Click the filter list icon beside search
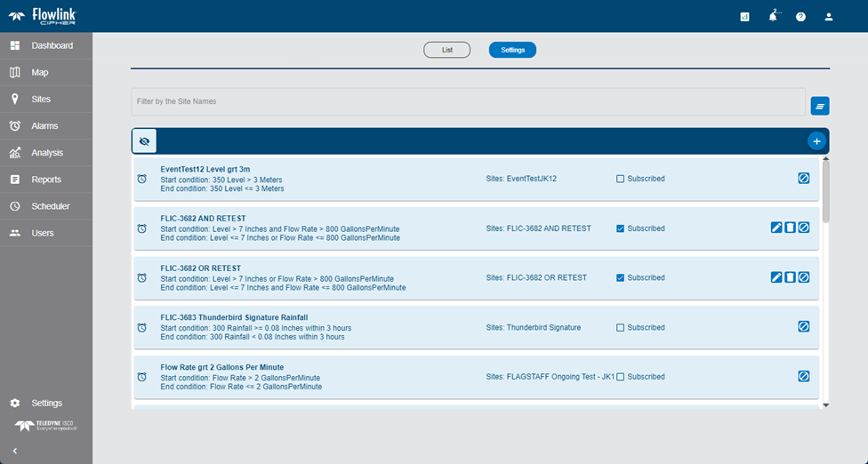Screen dimensions: 868x464 819,106
